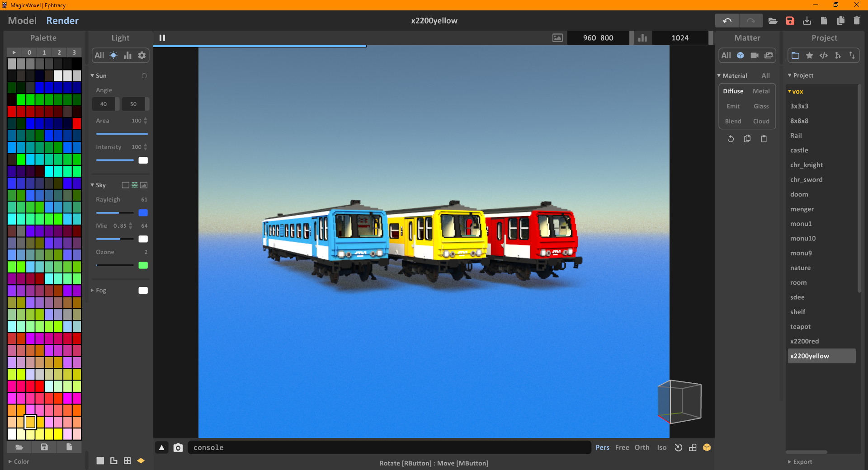Switch camera projection to Orth
The height and width of the screenshot is (470, 868).
[642, 447]
